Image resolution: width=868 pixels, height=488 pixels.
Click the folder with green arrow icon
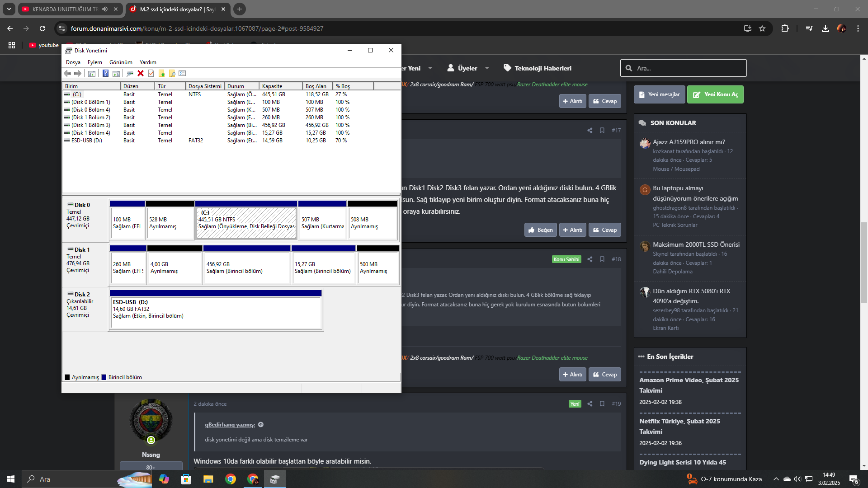point(161,73)
